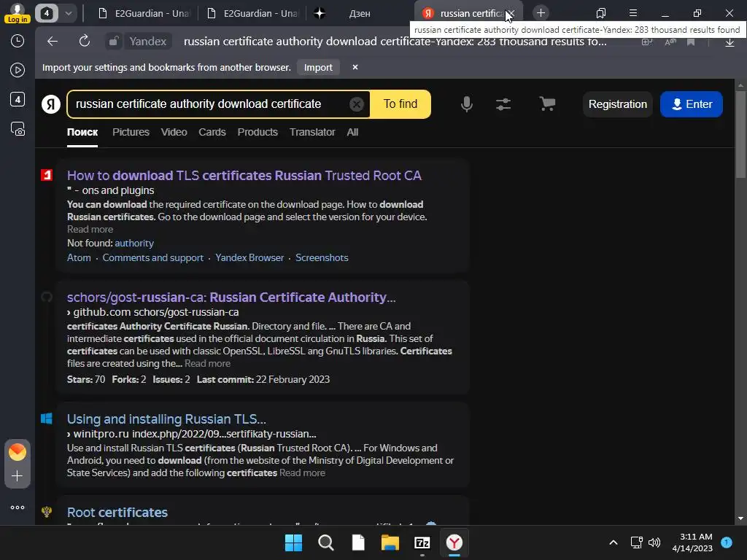
Task: Open the Yandex Browser sitelink
Action: (249, 257)
